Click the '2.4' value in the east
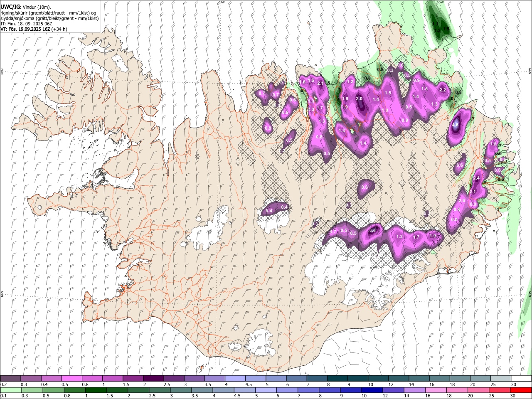 click(x=476, y=178)
